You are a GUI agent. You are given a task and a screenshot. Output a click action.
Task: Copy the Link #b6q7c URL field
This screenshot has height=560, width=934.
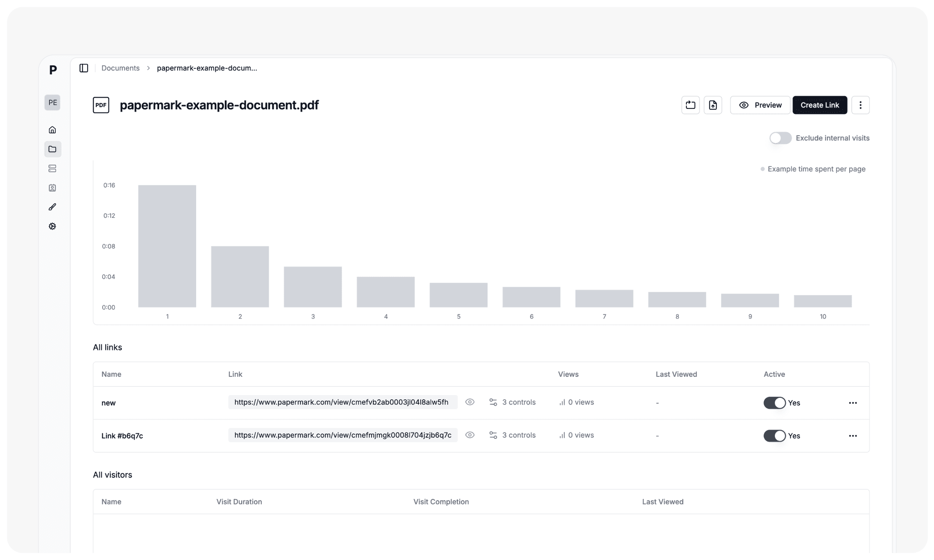[342, 435]
